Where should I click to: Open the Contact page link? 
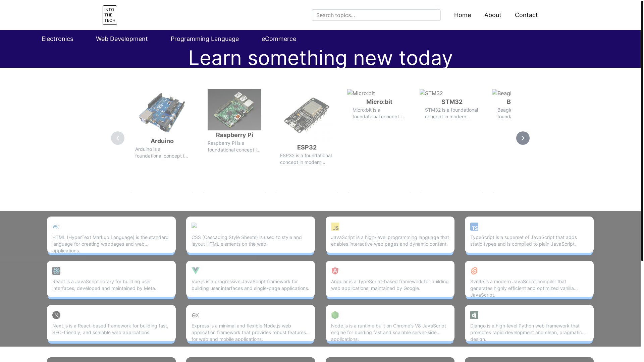[x=526, y=15]
